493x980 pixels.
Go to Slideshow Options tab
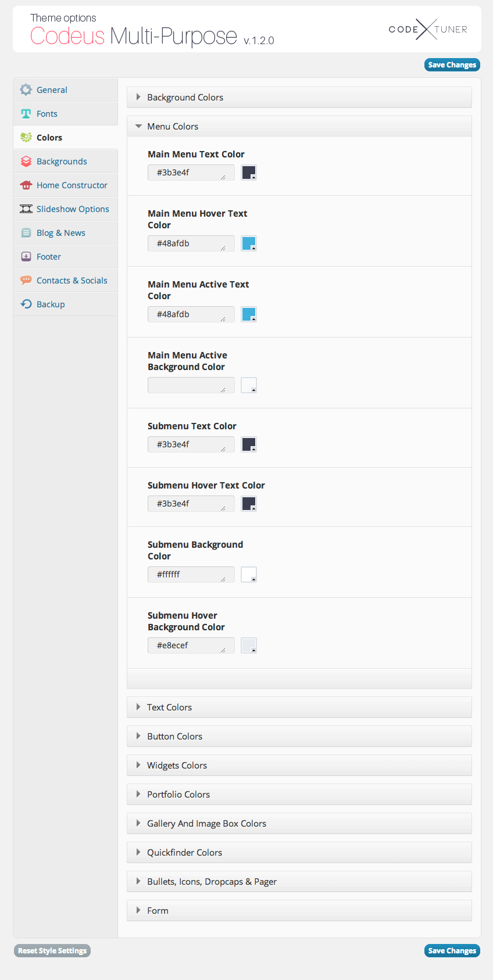tap(66, 209)
